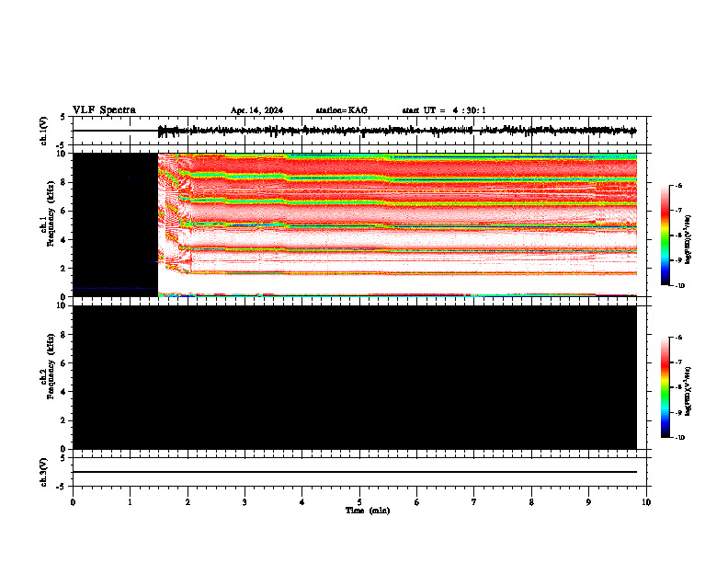Click time axis tick label "10" at far right
Image resolution: width=728 pixels, height=563 pixels.
coord(646,502)
